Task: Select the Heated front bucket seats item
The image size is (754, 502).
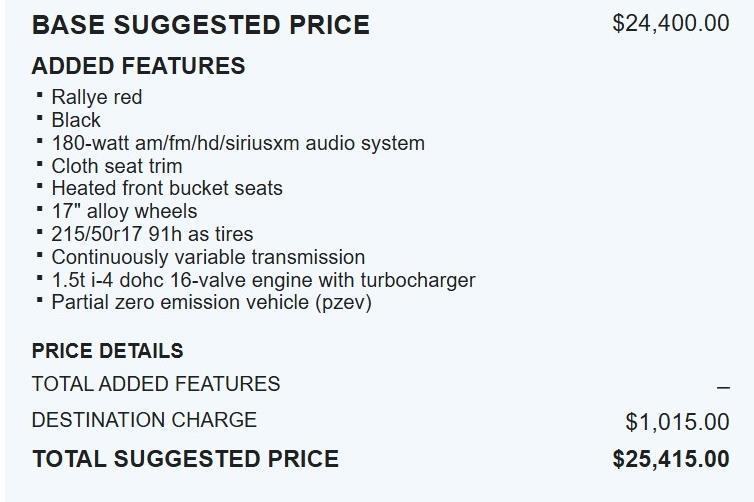Action: click(167, 188)
